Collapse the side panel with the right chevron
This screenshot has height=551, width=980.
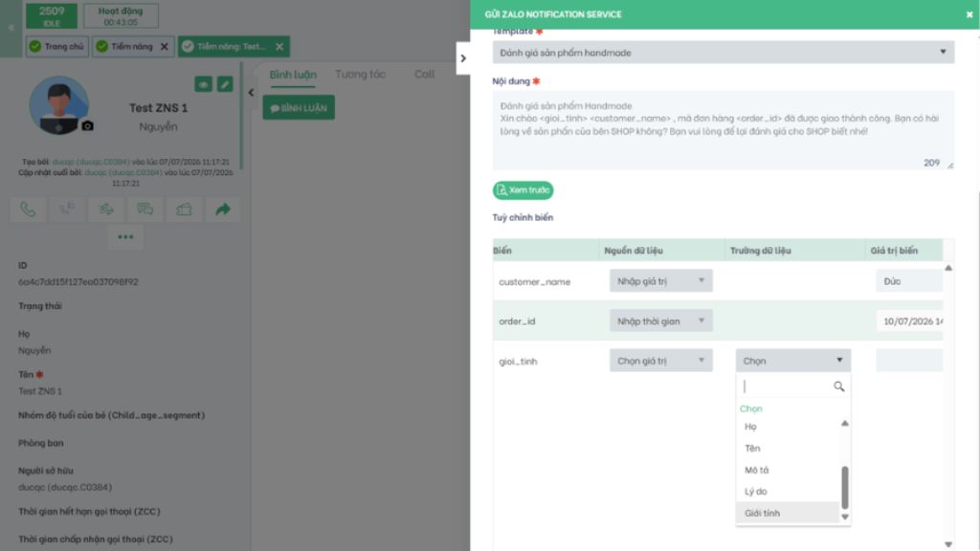(x=463, y=58)
